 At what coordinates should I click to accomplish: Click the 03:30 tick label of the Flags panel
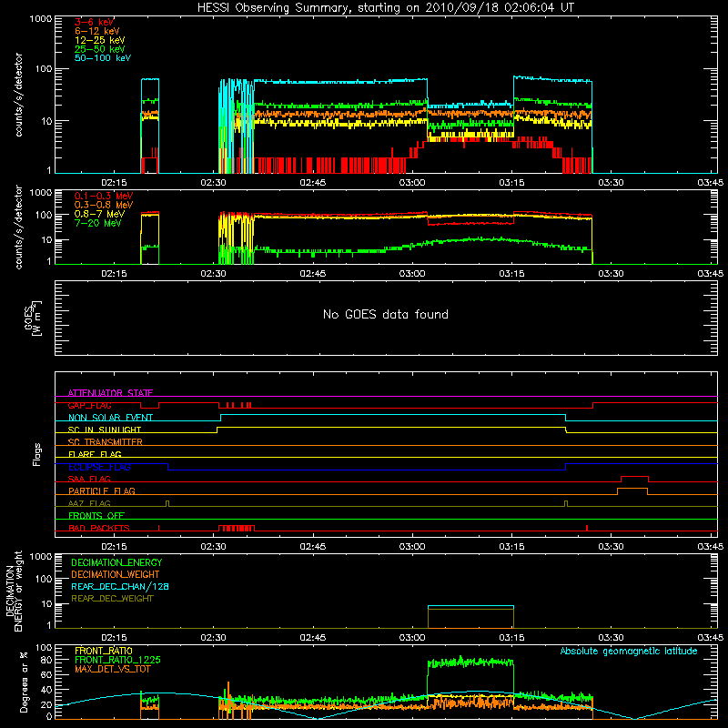coord(611,547)
